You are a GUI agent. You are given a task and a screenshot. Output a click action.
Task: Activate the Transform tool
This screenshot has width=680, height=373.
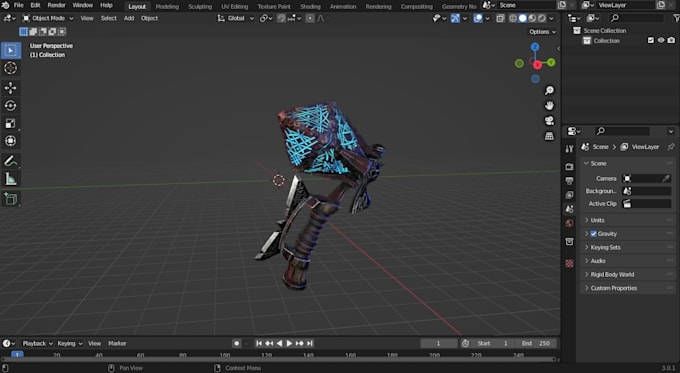click(10, 141)
